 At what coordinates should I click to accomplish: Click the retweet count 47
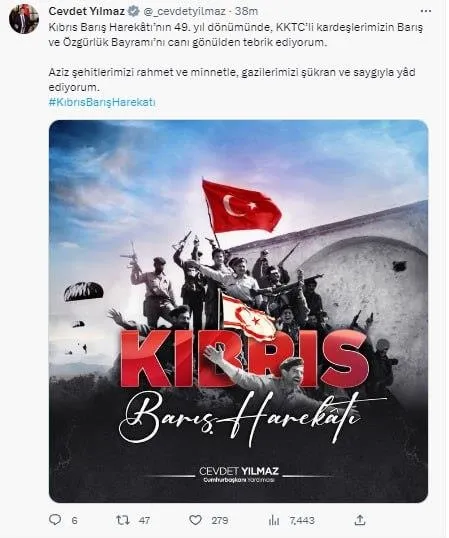click(144, 521)
